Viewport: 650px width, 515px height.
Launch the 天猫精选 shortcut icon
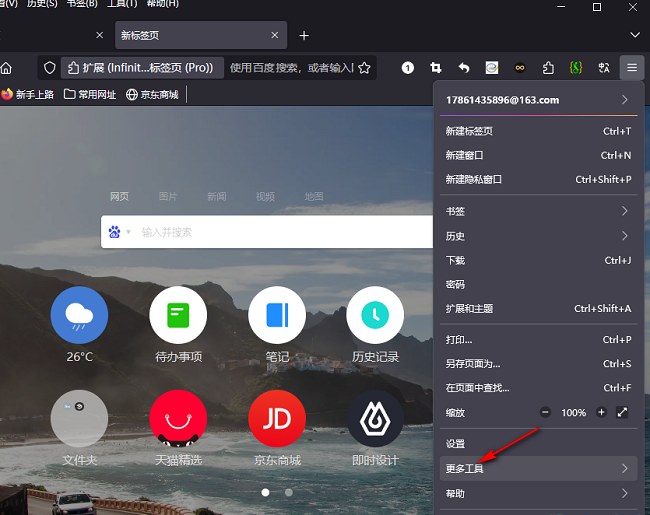click(x=178, y=419)
